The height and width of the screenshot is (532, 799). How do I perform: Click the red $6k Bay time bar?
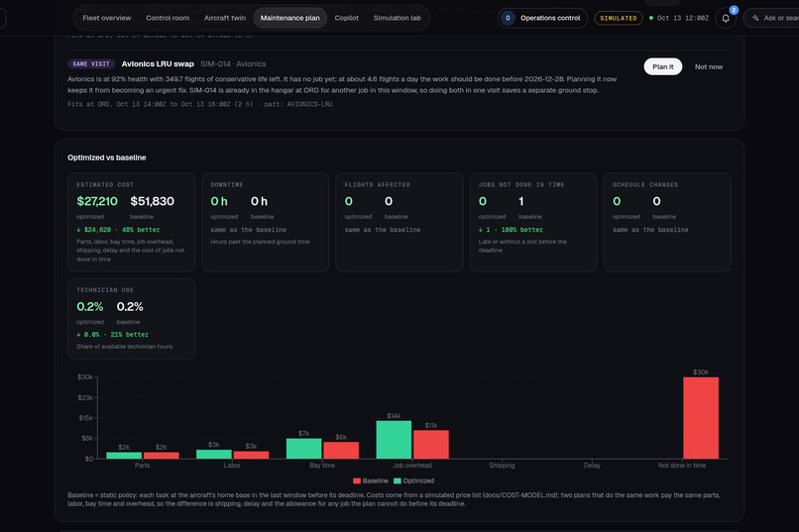(341, 451)
